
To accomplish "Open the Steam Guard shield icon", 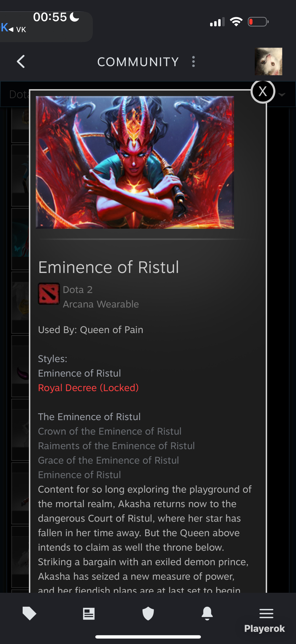I will tap(148, 613).
